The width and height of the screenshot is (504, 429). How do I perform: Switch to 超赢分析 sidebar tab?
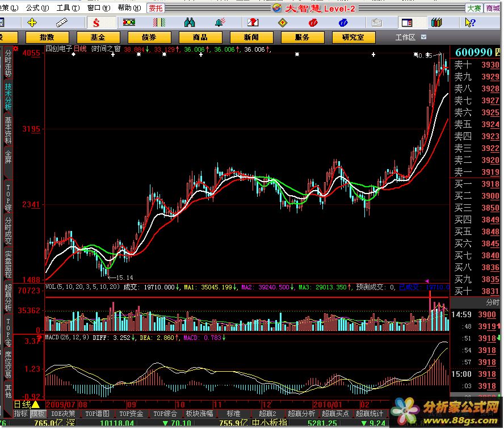(8, 297)
